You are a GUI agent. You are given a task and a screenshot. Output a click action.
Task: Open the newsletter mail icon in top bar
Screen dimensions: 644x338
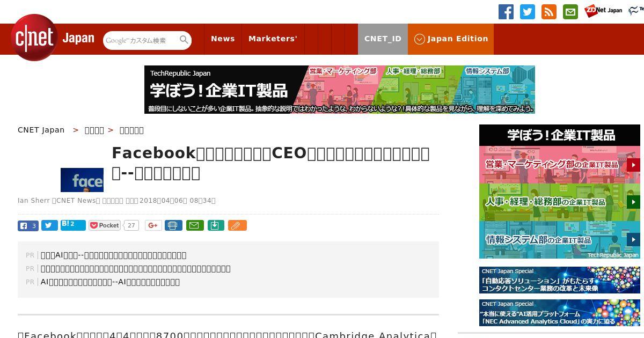570,12
